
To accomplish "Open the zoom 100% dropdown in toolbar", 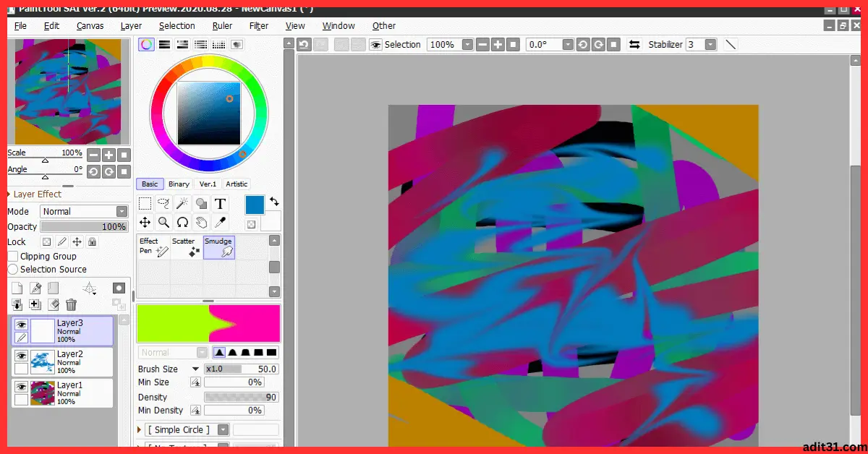I will [x=467, y=45].
